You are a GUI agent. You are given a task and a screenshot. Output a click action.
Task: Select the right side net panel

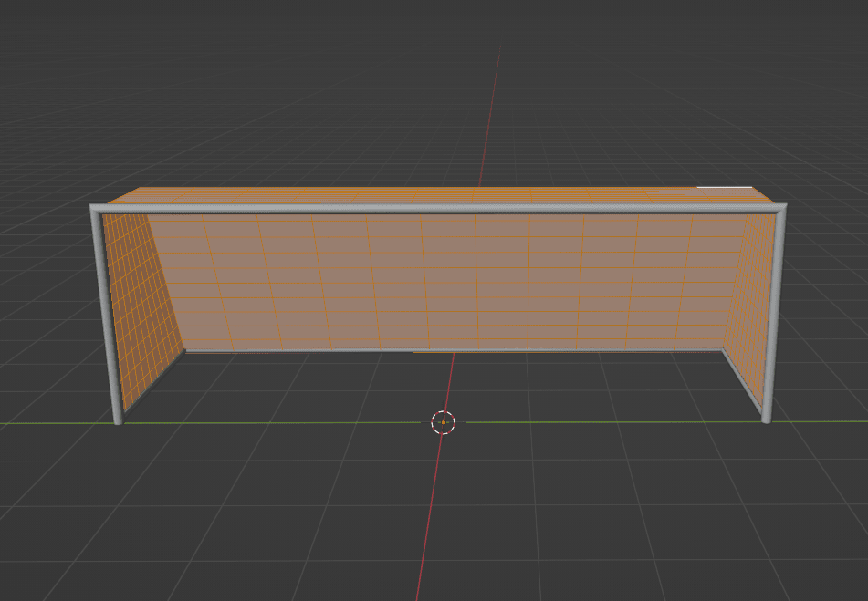(x=750, y=292)
